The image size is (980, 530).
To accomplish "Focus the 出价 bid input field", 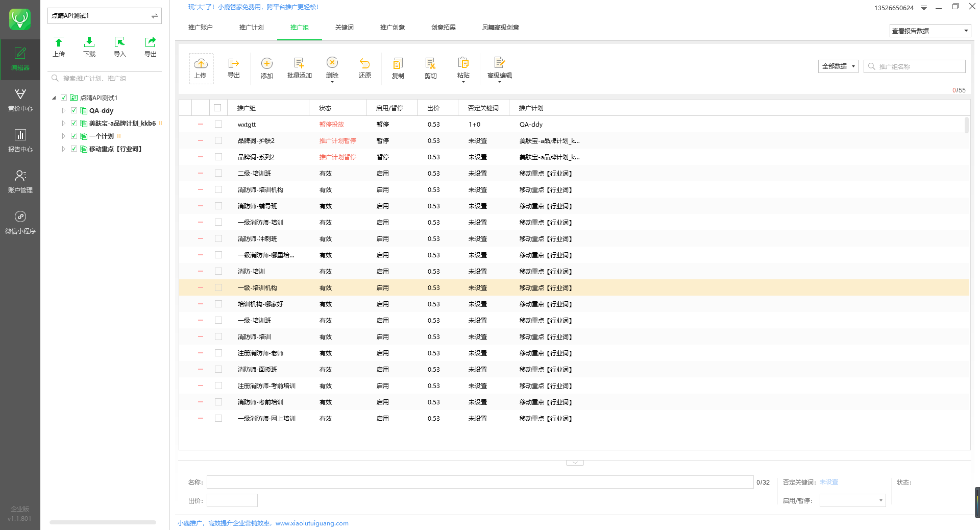I will click(232, 500).
